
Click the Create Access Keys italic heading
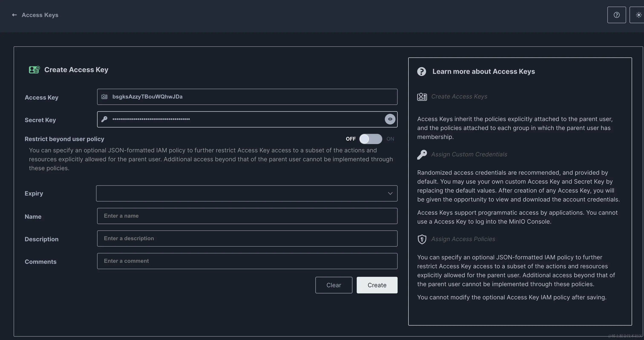459,96
